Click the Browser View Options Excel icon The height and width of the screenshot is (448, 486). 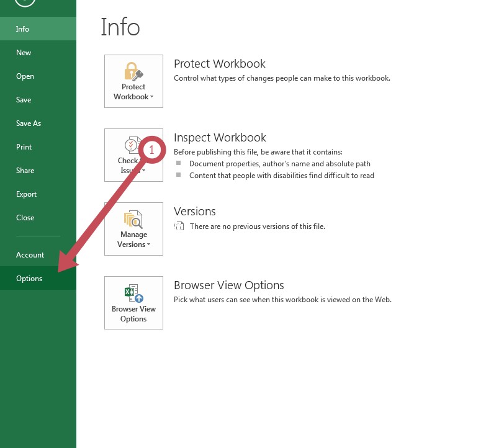click(133, 293)
